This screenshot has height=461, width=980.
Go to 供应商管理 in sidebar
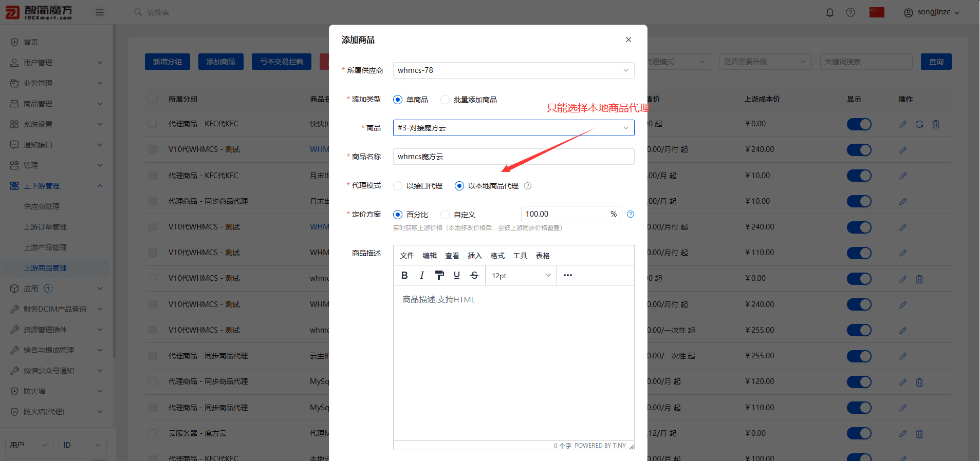42,206
